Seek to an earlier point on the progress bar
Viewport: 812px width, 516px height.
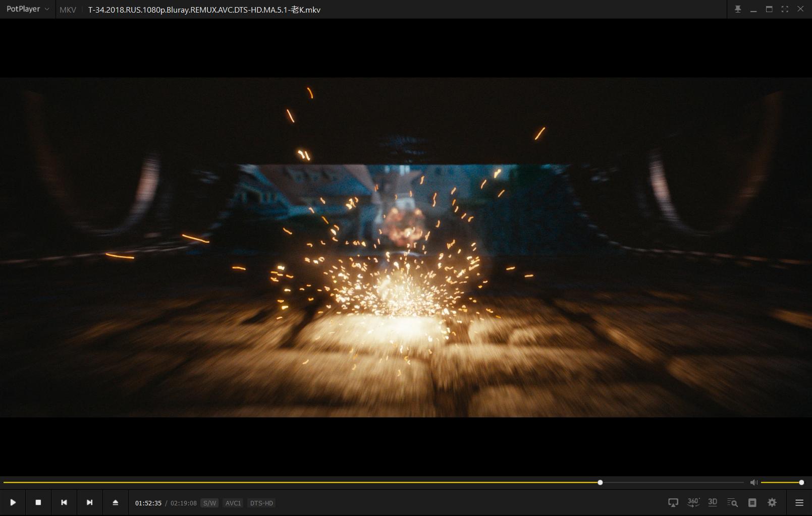(301, 483)
